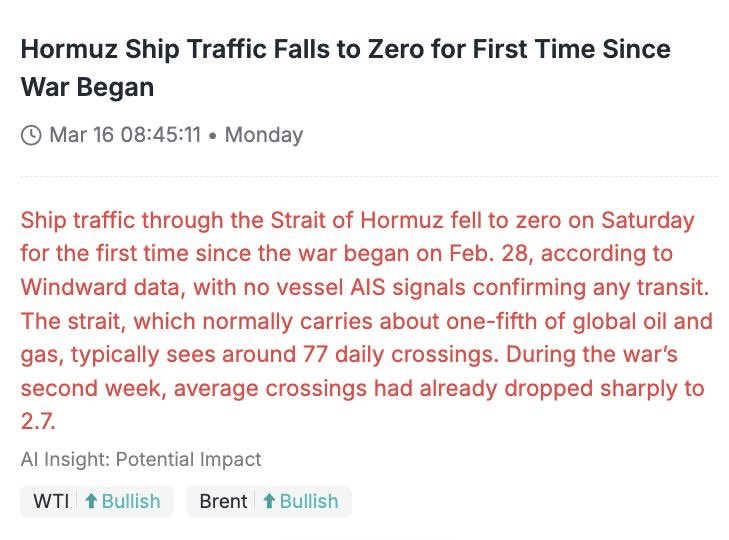Select the Brent Bullish tag
Viewport: 729px width, 540px height.
point(268,501)
